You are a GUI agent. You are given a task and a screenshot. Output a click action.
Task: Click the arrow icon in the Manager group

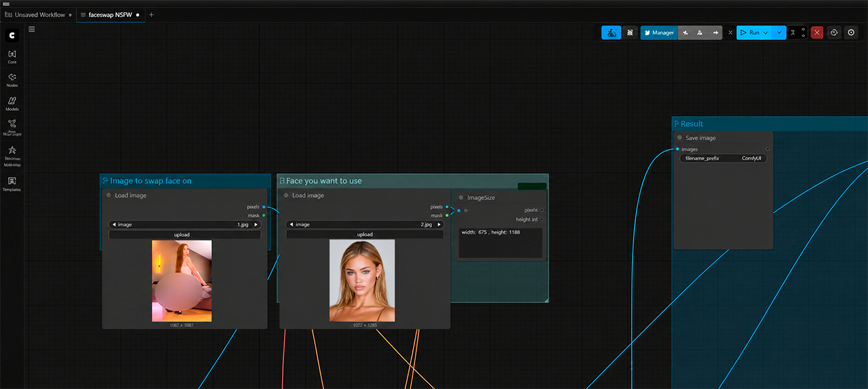pos(715,33)
